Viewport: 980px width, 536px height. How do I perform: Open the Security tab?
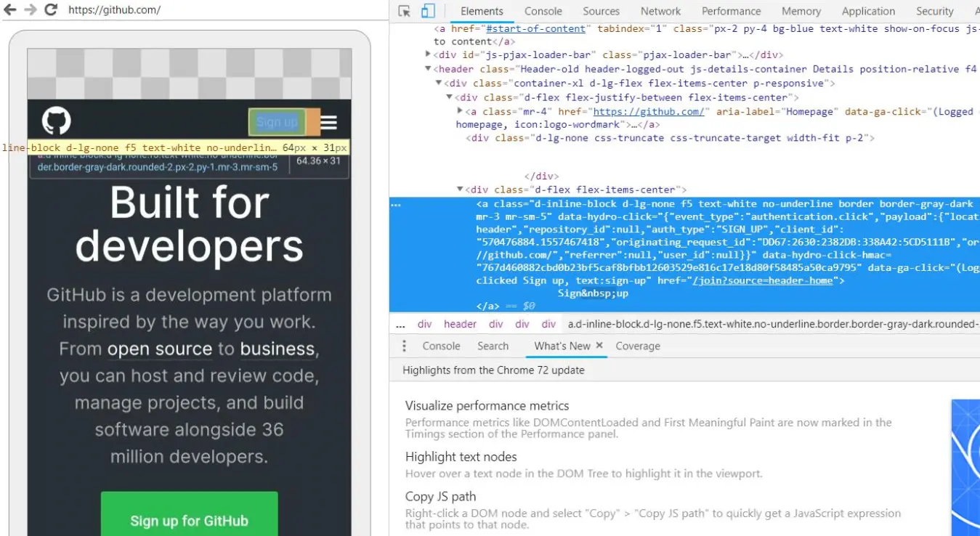pos(934,11)
